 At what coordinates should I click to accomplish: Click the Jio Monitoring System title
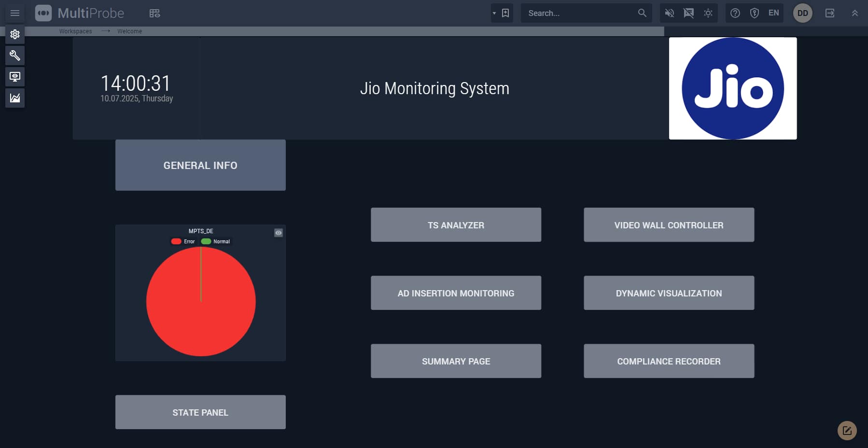coord(434,88)
